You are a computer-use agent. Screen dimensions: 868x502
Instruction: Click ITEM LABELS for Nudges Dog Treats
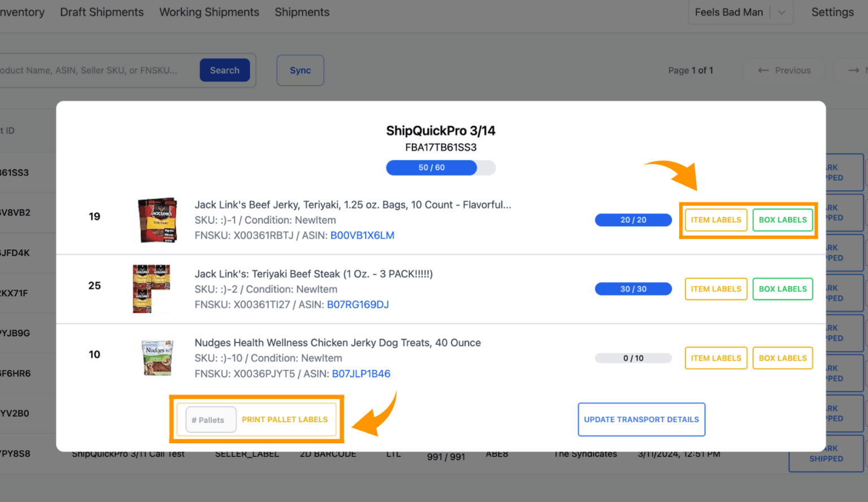click(716, 358)
